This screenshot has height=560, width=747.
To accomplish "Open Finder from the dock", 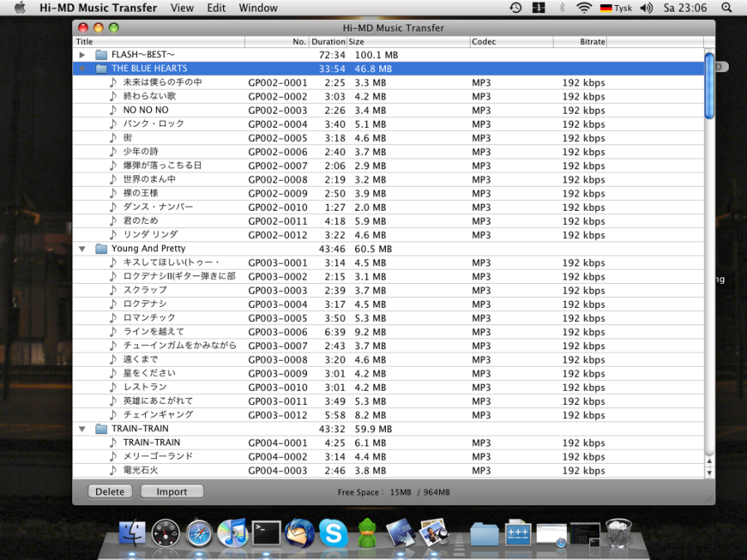I will 132,533.
